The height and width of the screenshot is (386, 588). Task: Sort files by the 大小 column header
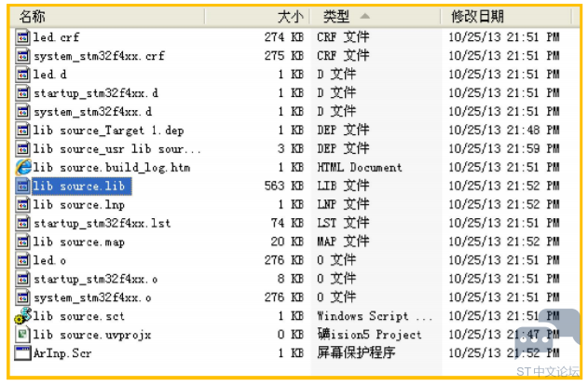click(290, 17)
